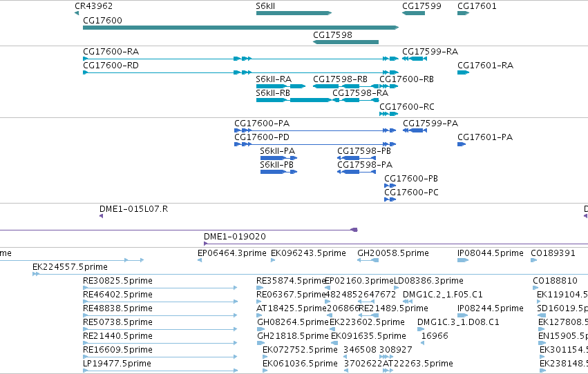Click the DME1-015L07.R feature label

[x=133, y=209]
